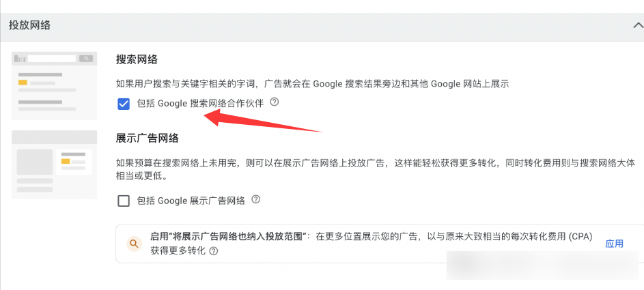Enable the Google 展示广告网络 checkbox
This screenshot has height=290, width=644.
[x=124, y=201]
